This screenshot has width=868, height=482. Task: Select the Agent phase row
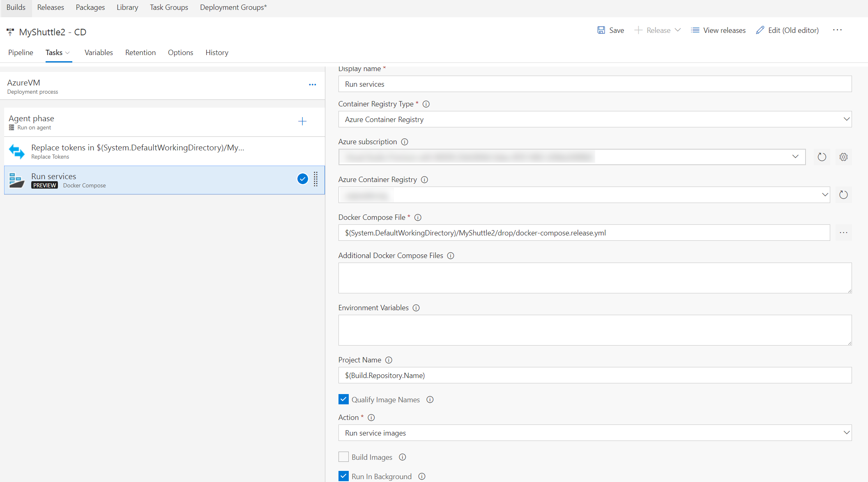pyautogui.click(x=164, y=122)
